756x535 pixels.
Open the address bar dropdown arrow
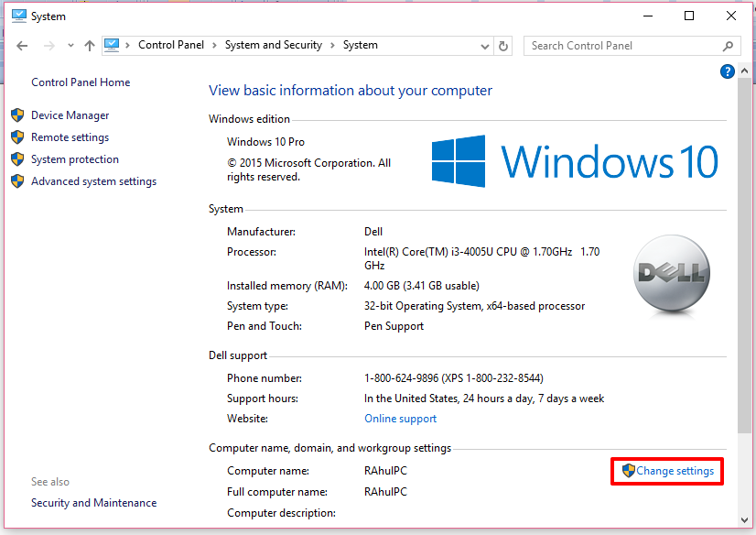(485, 44)
